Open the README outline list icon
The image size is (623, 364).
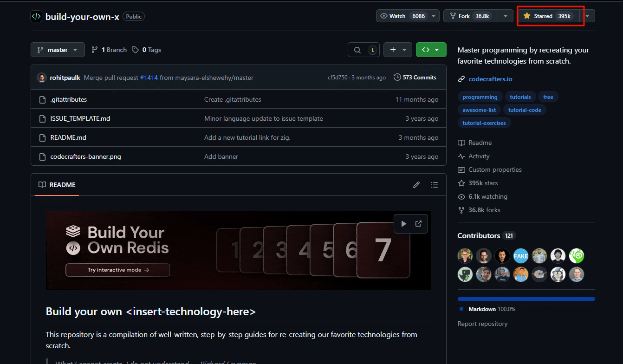click(434, 185)
